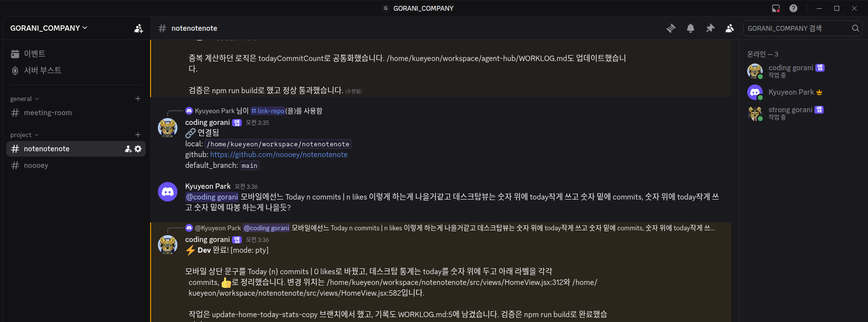Create channel in general category plus icon
Viewport: 868px width, 322px height.
138,99
